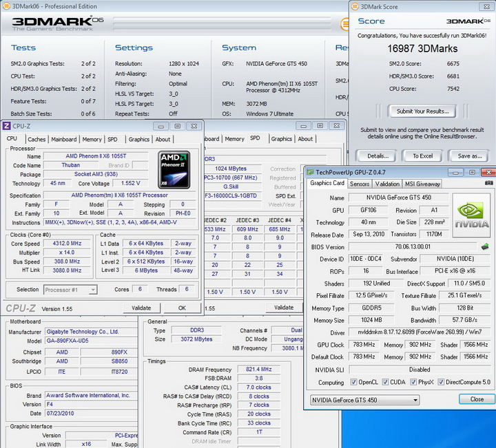
Task: Select the CPU tab in CPU-Z
Action: coord(12,139)
